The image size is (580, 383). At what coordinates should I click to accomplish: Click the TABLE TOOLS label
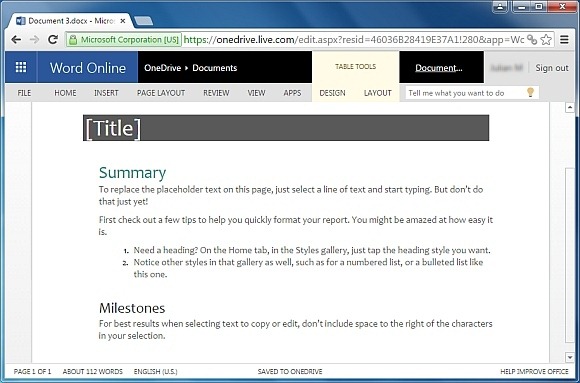click(355, 67)
